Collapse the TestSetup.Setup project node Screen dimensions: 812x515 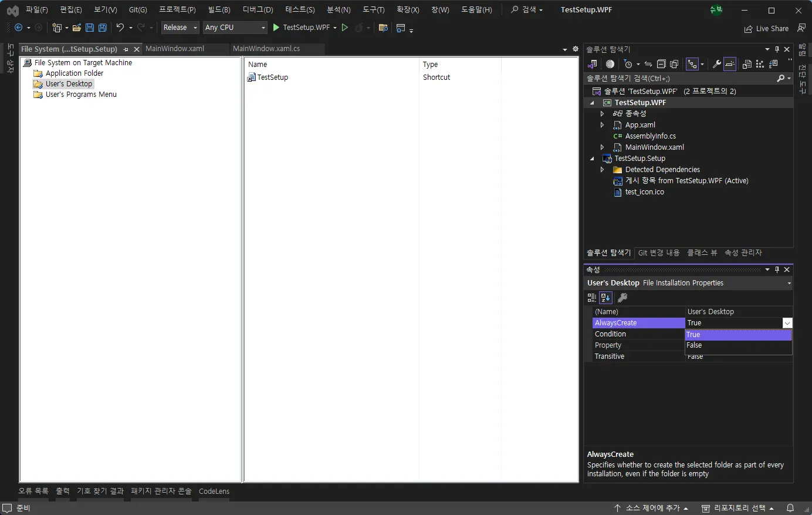(592, 159)
